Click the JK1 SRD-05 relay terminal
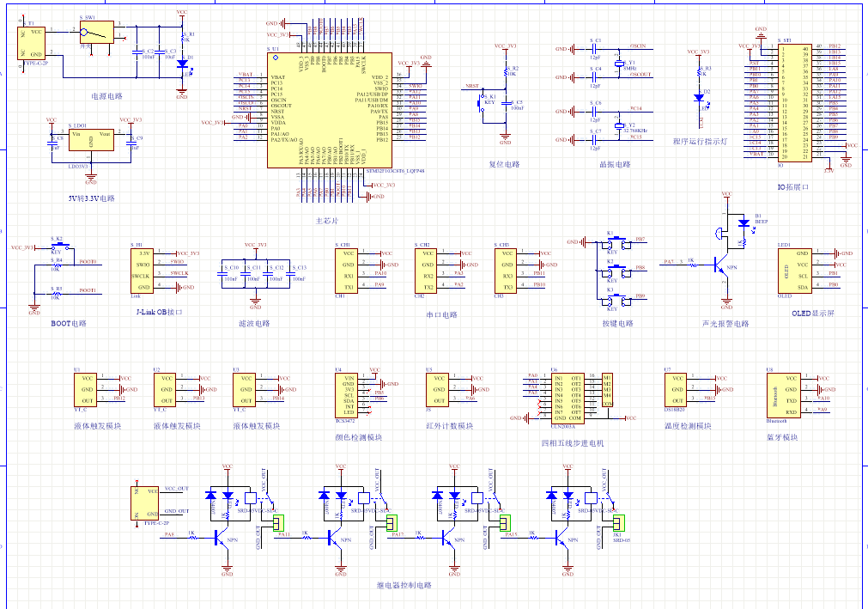The image size is (868, 609). (x=618, y=521)
